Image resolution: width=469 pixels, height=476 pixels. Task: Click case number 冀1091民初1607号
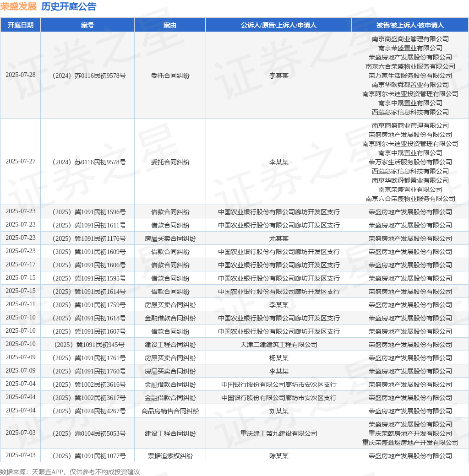tap(89, 331)
